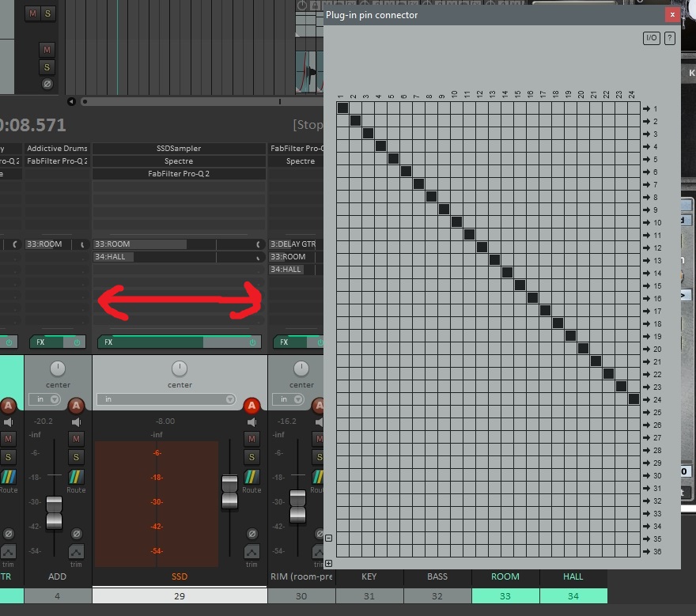Select the BASS track label
696x616 pixels.
click(x=437, y=576)
